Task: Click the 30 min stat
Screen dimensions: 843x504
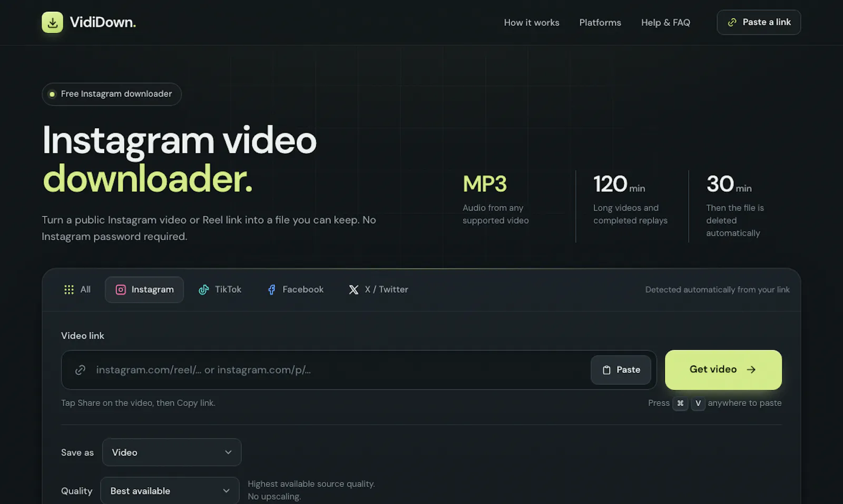Action: (x=729, y=184)
